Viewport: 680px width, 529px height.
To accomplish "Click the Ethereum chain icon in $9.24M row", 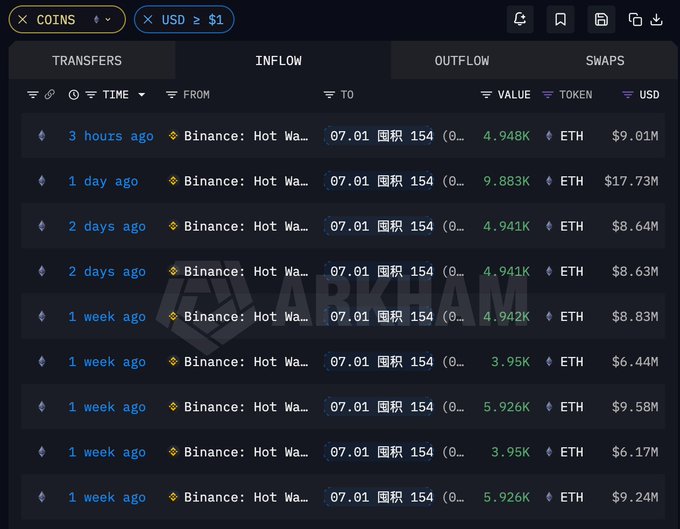I will click(42, 496).
